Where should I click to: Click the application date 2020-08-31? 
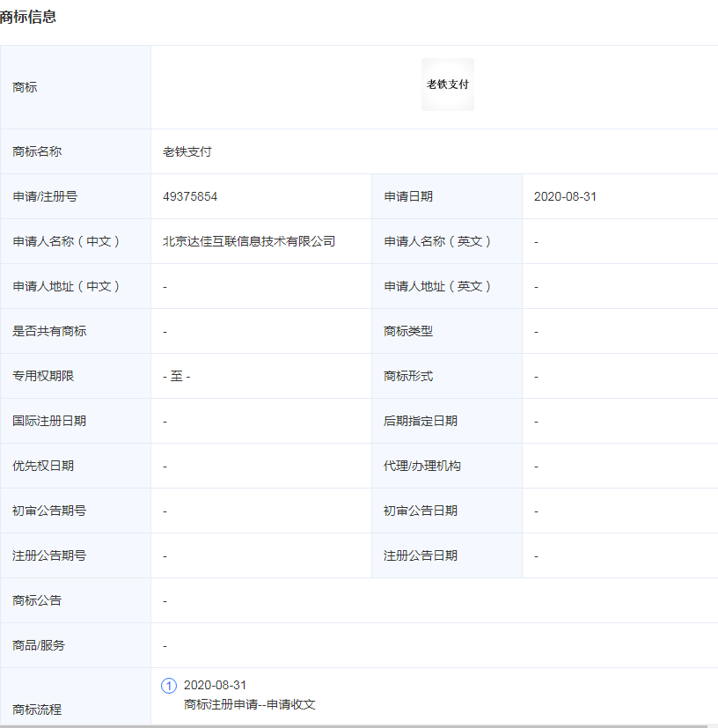(564, 195)
